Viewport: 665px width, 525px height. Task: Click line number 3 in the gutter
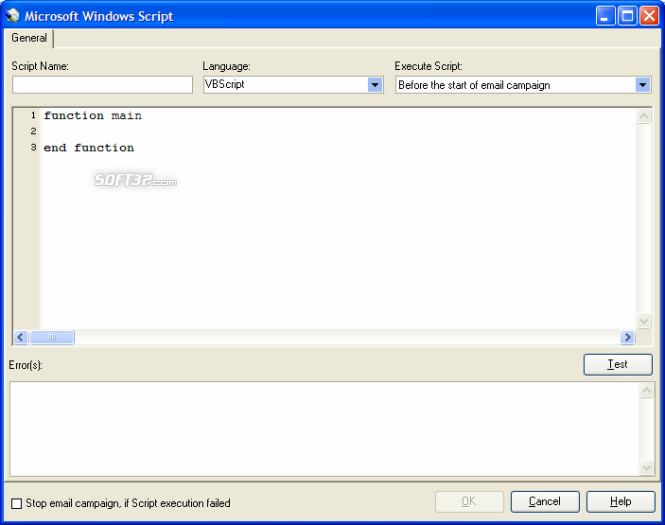pyautogui.click(x=33, y=148)
